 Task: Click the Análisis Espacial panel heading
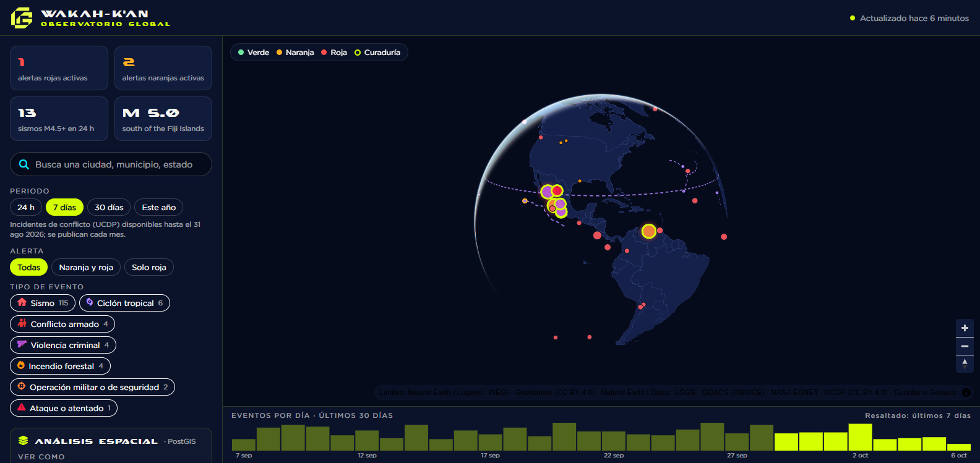96,441
